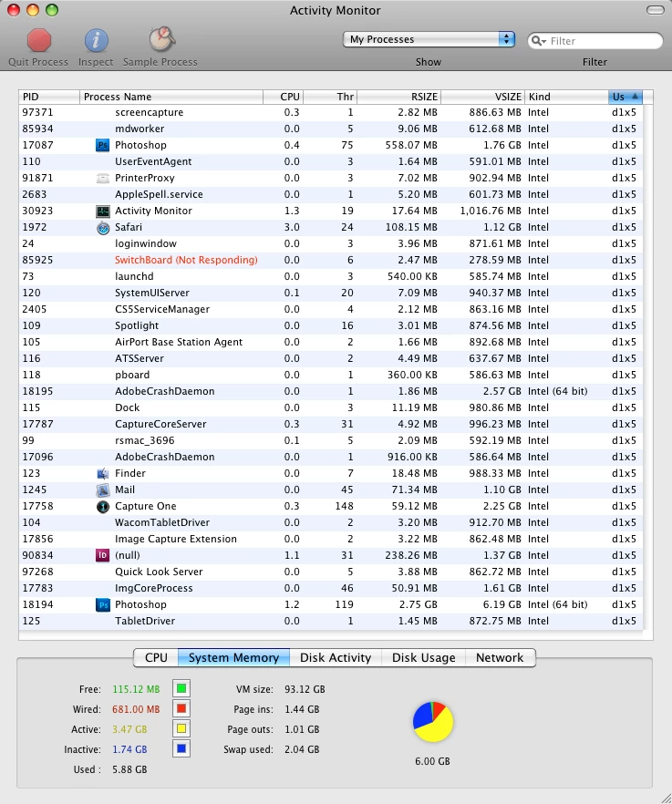Click the process list vertical scrollbar
Screen dimensions: 672x804
(x=648, y=366)
